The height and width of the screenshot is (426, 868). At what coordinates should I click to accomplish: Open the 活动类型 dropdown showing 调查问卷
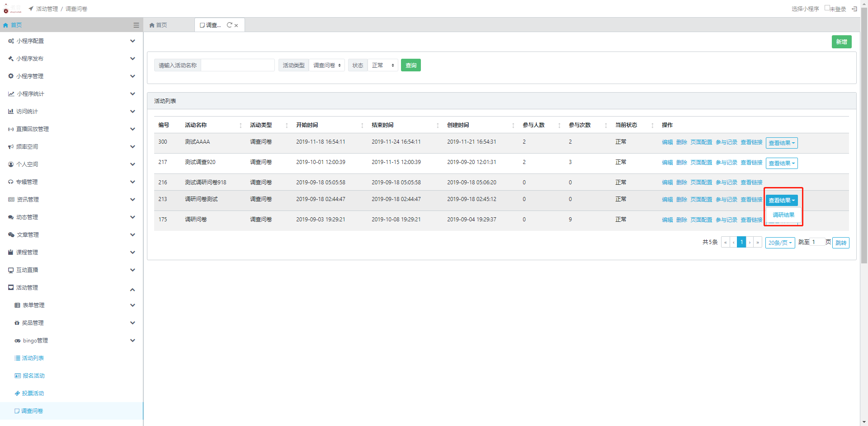click(327, 66)
